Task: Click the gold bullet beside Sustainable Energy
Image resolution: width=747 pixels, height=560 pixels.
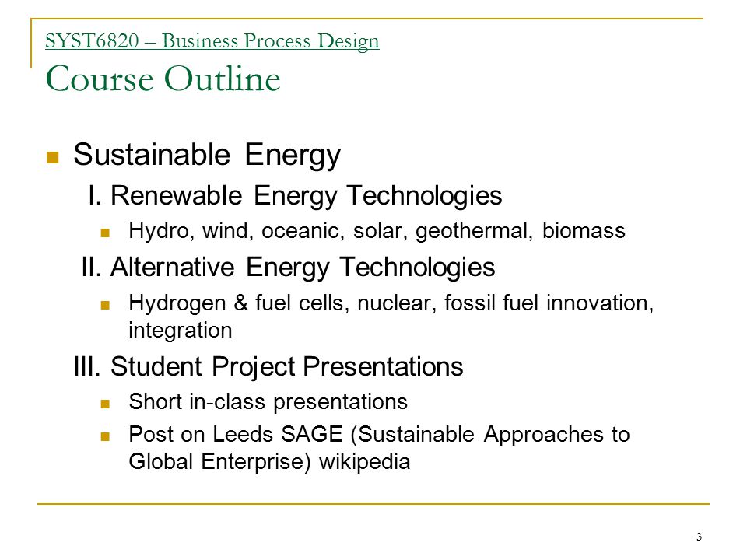Action: tap(52, 157)
